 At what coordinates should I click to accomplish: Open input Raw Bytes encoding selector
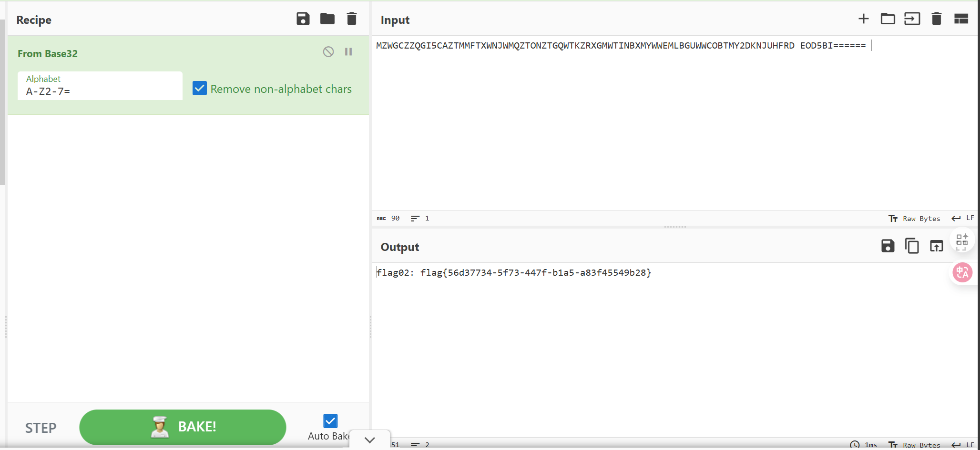coord(915,219)
